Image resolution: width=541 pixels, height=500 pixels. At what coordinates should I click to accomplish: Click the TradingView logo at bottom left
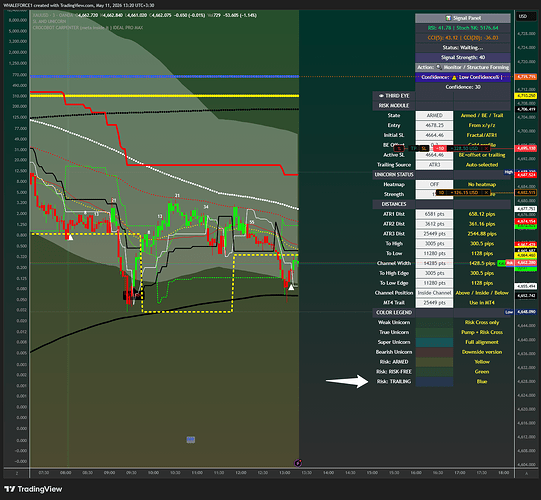[x=33, y=489]
